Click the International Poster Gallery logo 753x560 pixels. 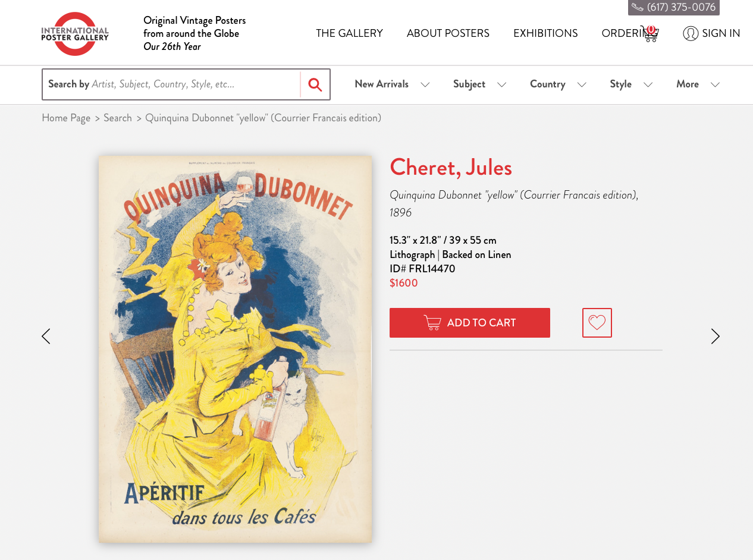[75, 34]
